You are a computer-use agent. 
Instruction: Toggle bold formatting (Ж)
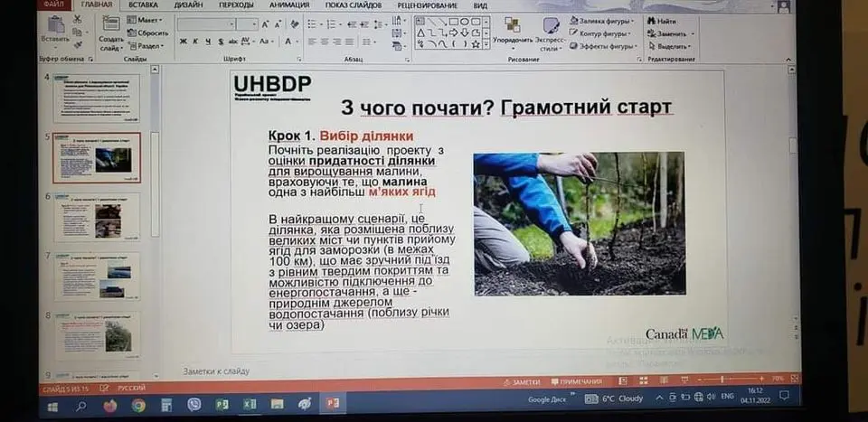pyautogui.click(x=183, y=41)
